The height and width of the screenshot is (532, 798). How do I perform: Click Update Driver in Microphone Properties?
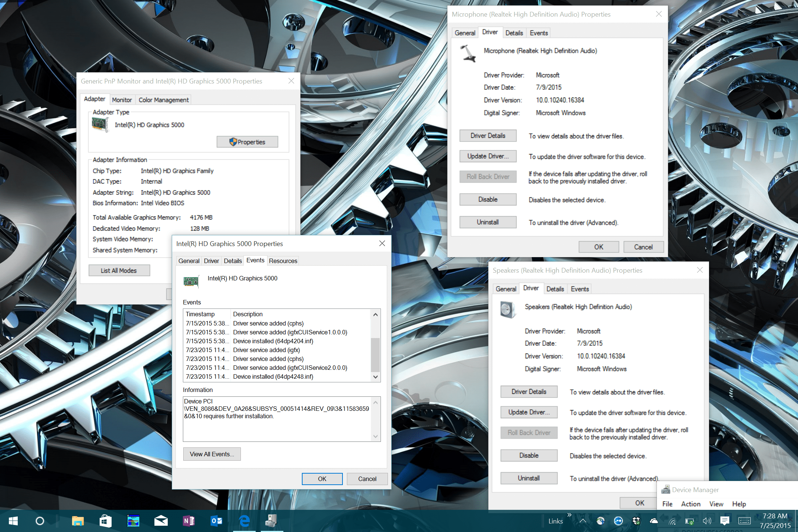tap(488, 156)
